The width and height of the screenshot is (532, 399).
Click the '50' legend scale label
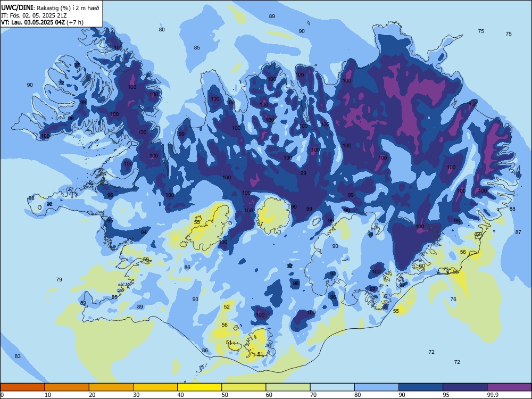[225, 395]
